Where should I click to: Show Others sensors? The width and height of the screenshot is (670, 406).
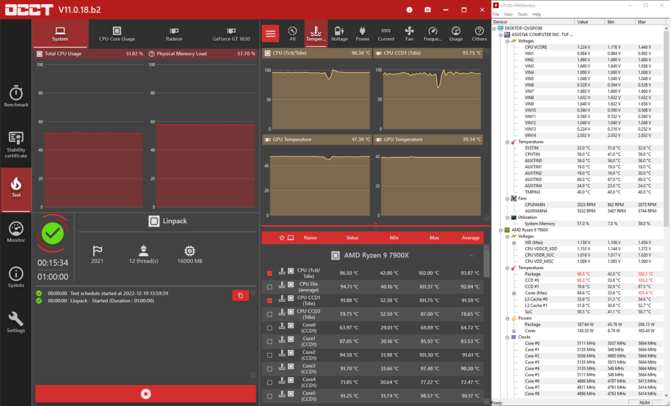click(x=479, y=34)
